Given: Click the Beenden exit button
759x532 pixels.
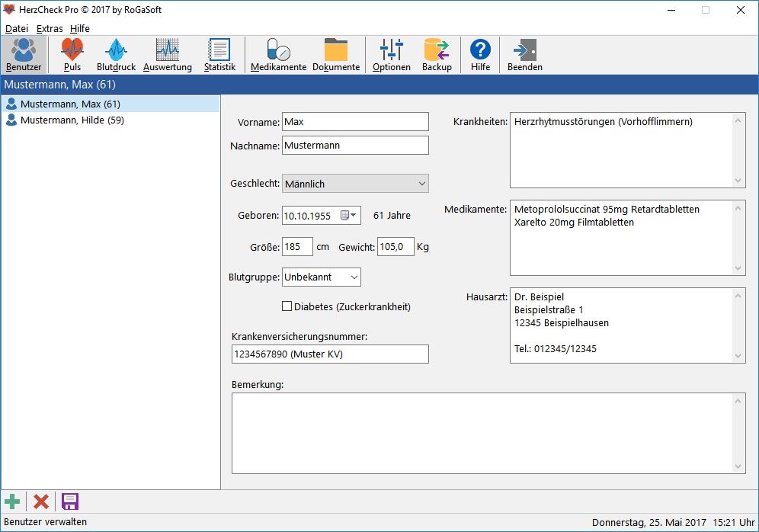Looking at the screenshot, I should point(525,55).
